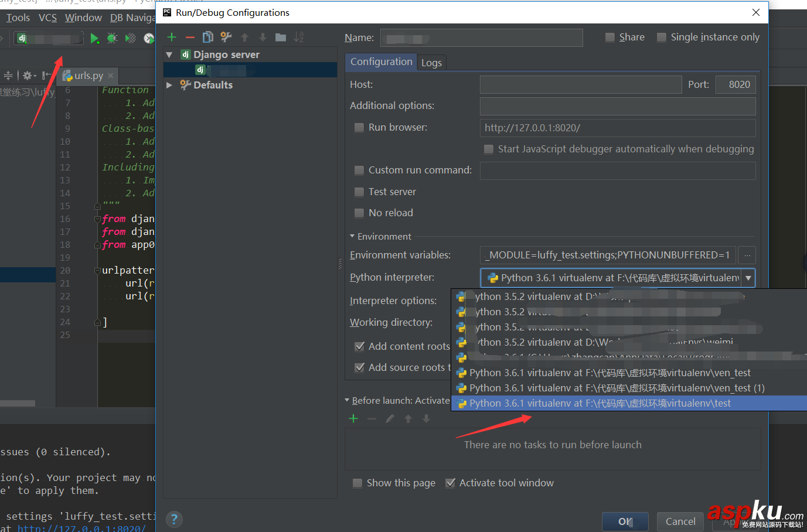
Task: Select Python 3.6.1 virtualenv\ven_test (1) interpreter
Action: (x=629, y=388)
